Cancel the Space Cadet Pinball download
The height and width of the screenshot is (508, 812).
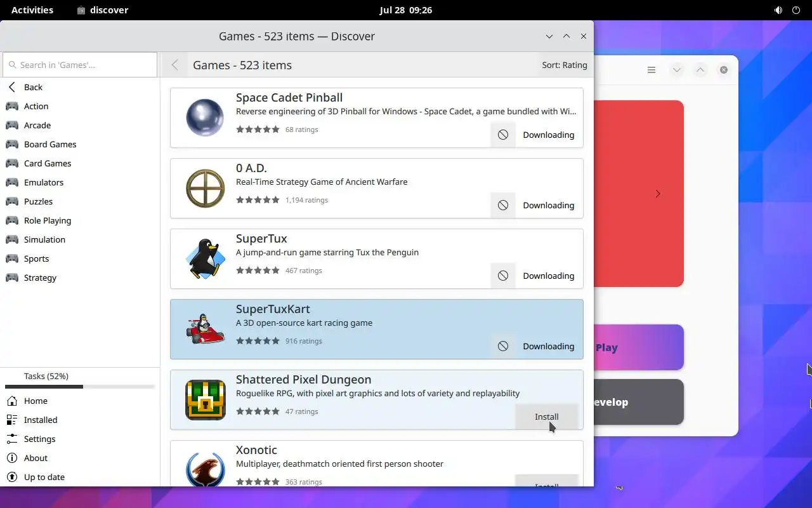tap(503, 135)
